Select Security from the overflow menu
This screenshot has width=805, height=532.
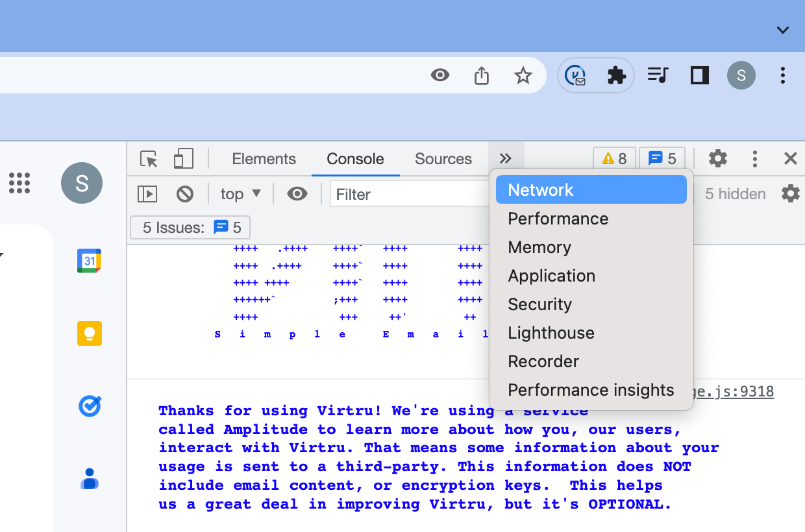[591, 304]
